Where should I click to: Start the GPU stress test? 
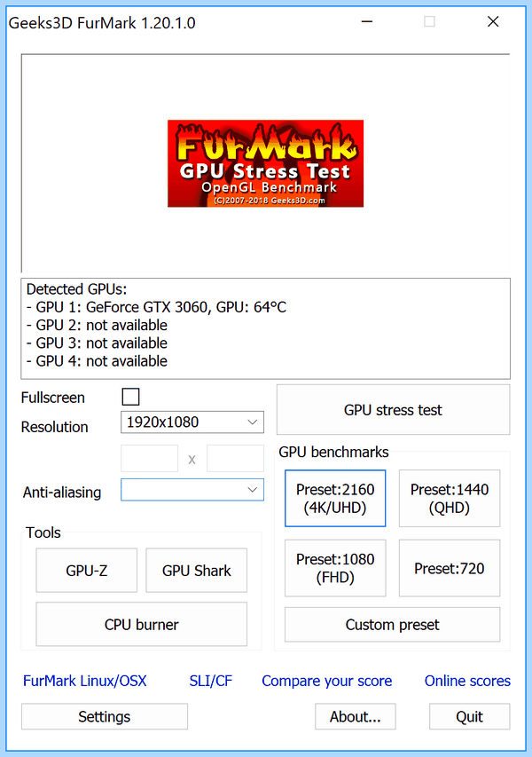pos(393,410)
